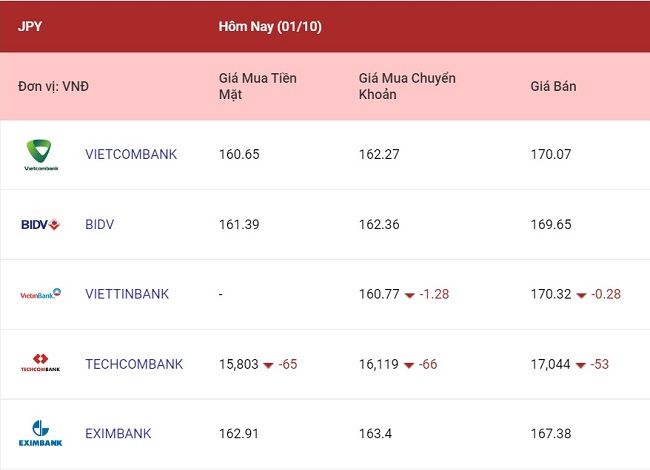
Task: Click down arrow beside Vietinbank 170.32
Action: [x=581, y=296]
